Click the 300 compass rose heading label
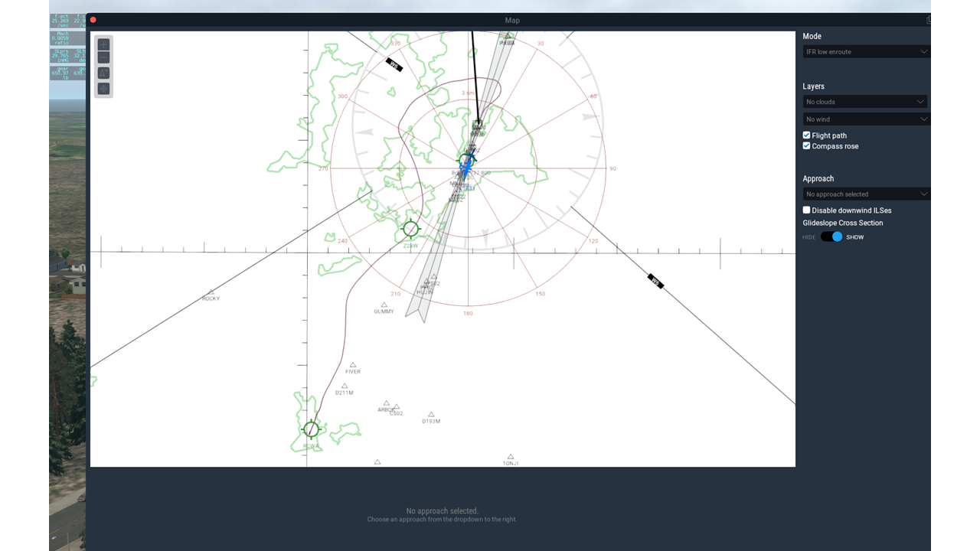This screenshot has width=980, height=551. coord(342,96)
